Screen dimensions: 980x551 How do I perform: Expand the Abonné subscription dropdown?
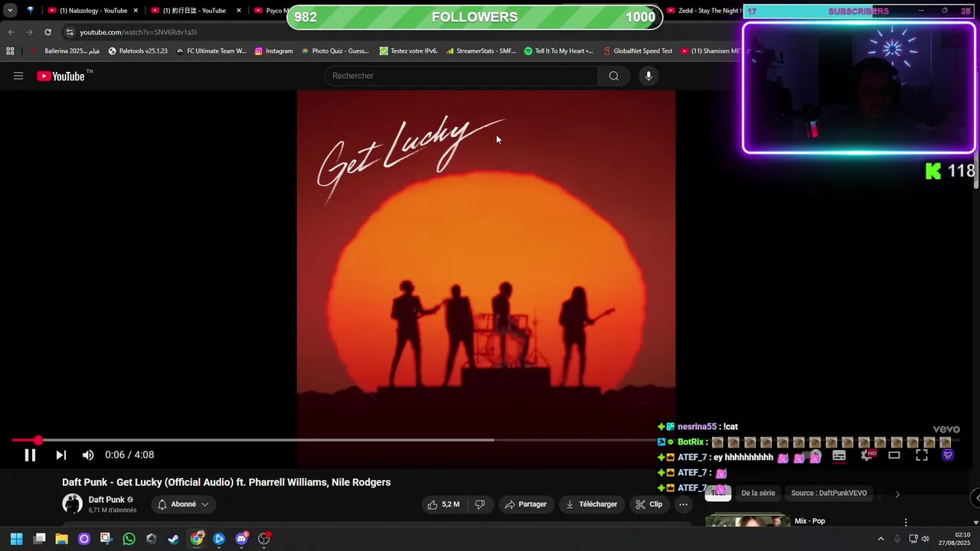click(x=183, y=504)
